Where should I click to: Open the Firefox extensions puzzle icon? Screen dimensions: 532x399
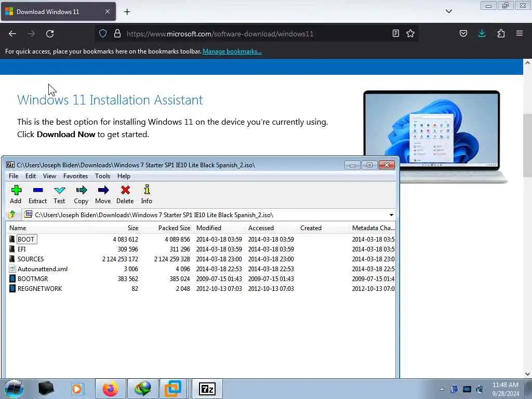(501, 33)
